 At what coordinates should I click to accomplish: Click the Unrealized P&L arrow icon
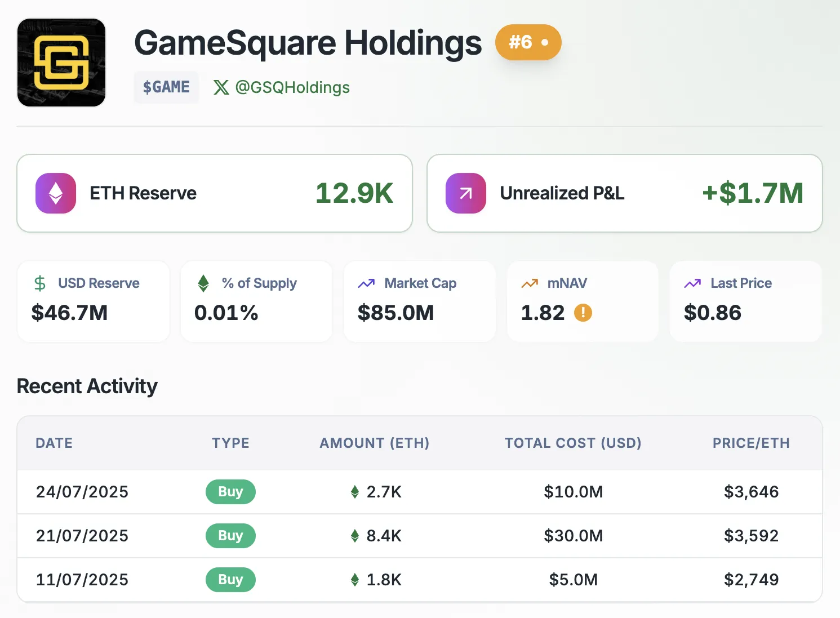pyautogui.click(x=465, y=193)
